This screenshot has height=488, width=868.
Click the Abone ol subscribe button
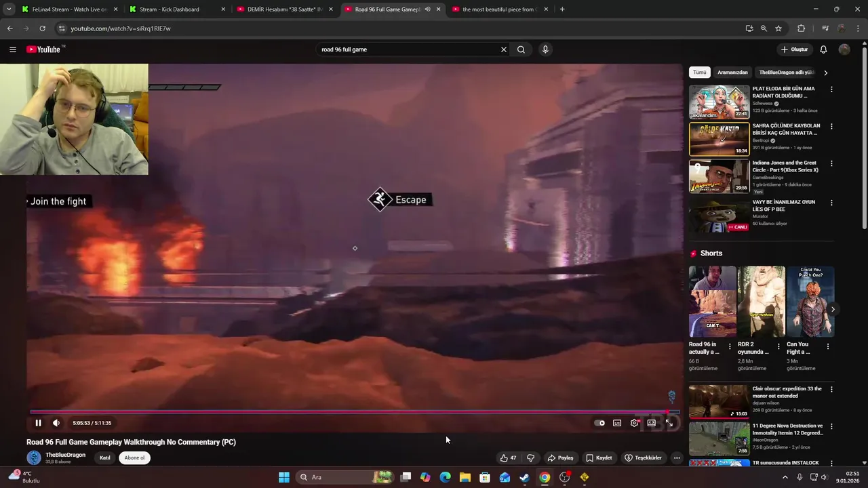coord(134,458)
